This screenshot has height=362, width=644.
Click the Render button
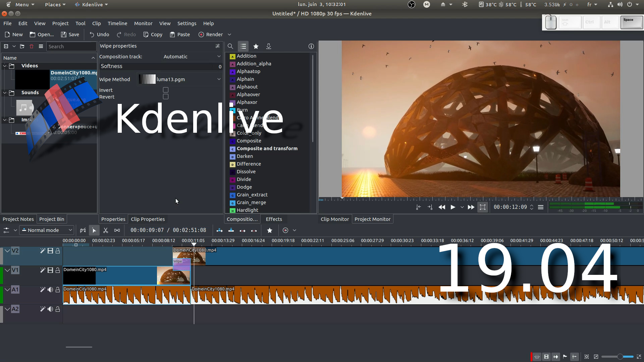tap(211, 35)
